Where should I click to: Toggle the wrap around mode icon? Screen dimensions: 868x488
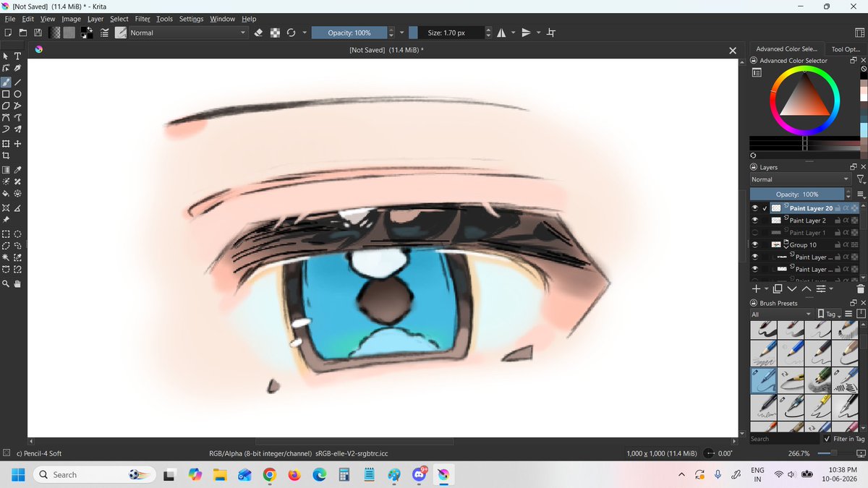pyautogui.click(x=551, y=33)
